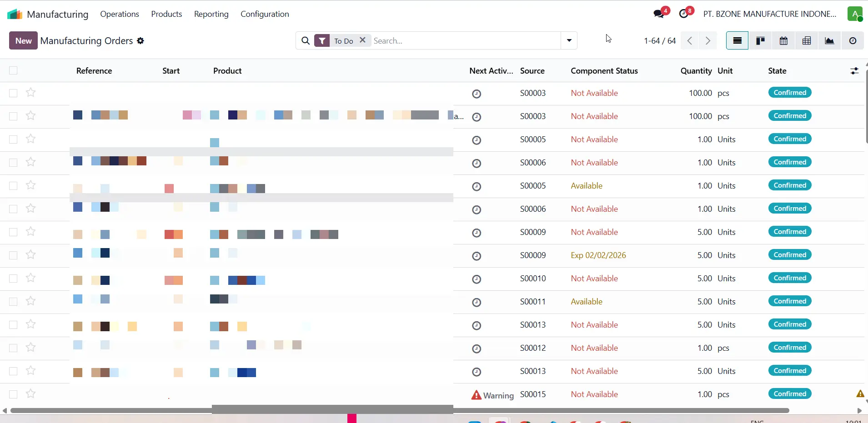Open the Reporting menu
Screen dimensions: 868x423
[211, 14]
